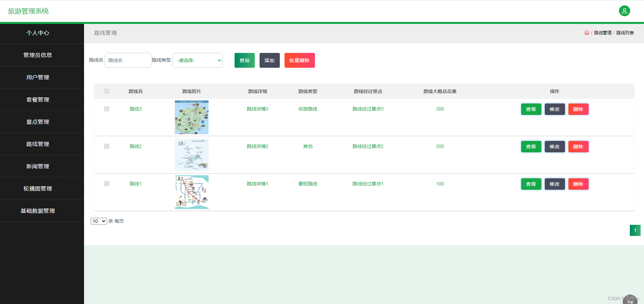Tick the select-all checkbox in table header
Viewport: 644px width, 304px height.
click(107, 91)
